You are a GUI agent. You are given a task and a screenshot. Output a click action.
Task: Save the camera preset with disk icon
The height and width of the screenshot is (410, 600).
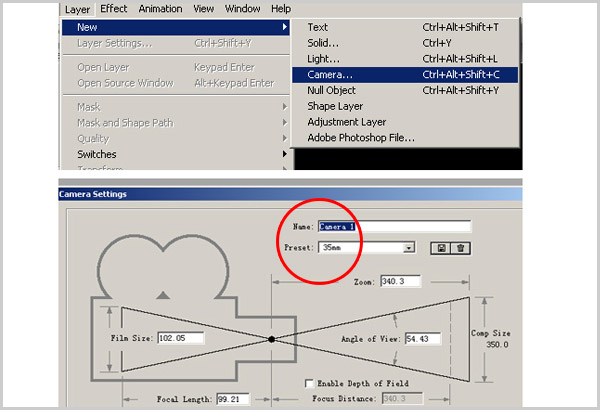point(441,248)
